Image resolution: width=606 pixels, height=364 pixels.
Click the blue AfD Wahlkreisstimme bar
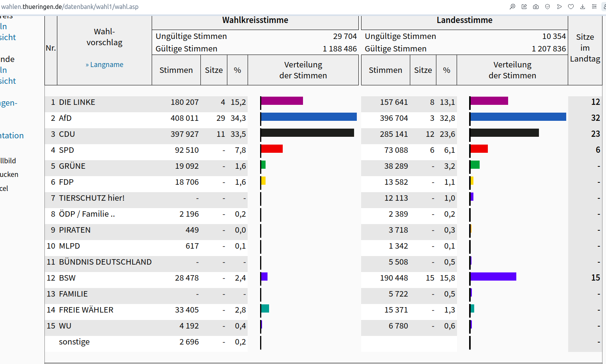309,117
